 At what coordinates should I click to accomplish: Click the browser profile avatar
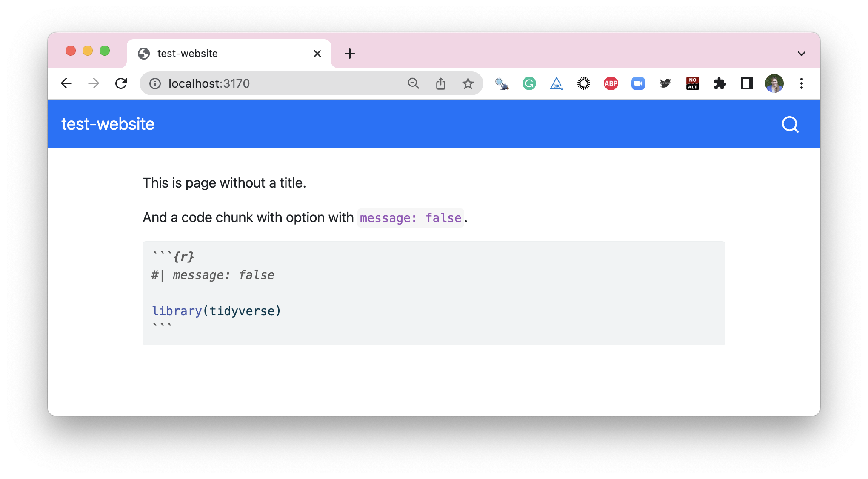tap(774, 83)
